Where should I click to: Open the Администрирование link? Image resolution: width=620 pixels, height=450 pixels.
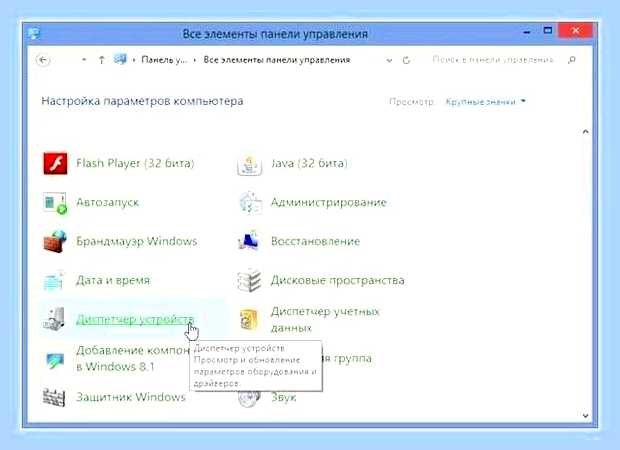pyautogui.click(x=329, y=202)
